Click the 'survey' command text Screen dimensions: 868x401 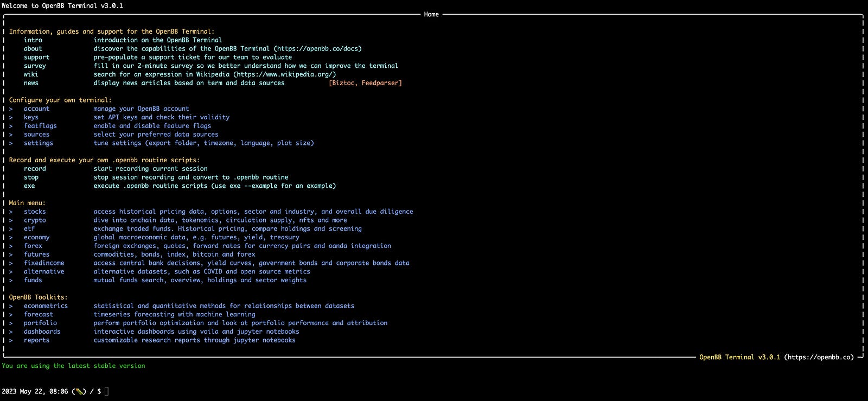point(35,66)
